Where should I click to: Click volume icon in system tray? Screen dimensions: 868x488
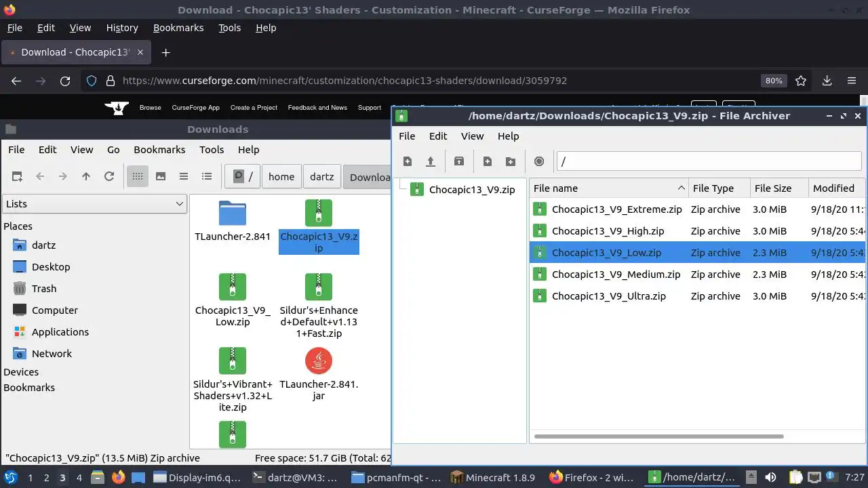[770, 477]
